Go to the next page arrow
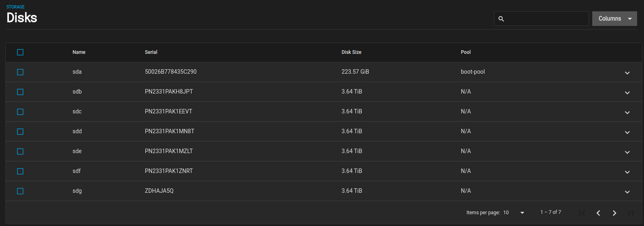The image size is (644, 226). point(614,213)
